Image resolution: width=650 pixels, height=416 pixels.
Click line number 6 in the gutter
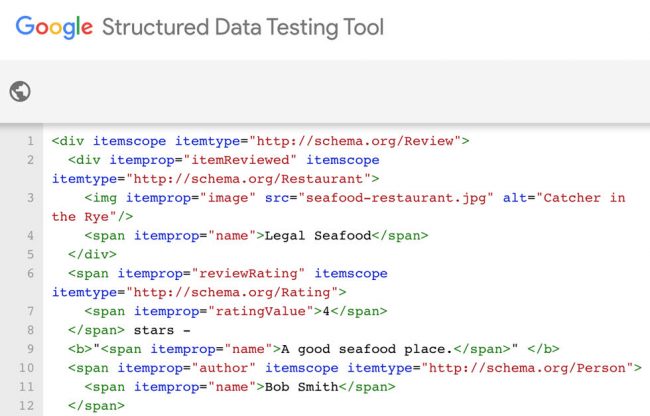point(30,273)
